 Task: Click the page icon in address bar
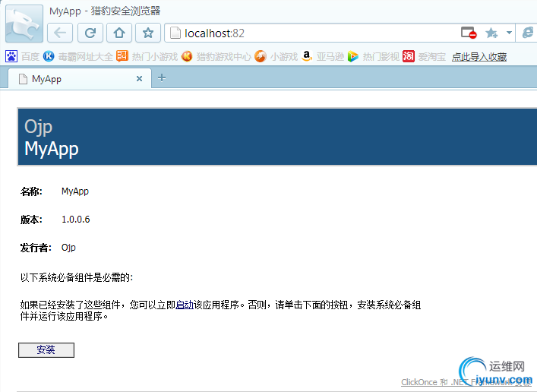click(x=175, y=33)
